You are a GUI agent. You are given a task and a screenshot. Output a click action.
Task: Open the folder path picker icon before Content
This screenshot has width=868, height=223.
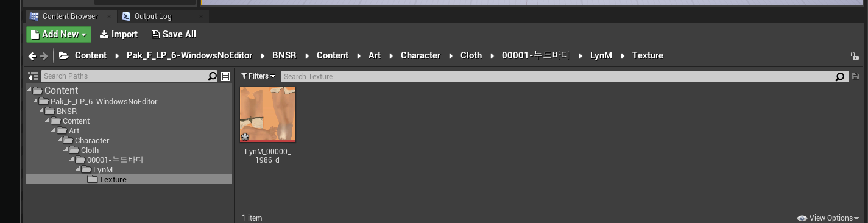[63, 55]
